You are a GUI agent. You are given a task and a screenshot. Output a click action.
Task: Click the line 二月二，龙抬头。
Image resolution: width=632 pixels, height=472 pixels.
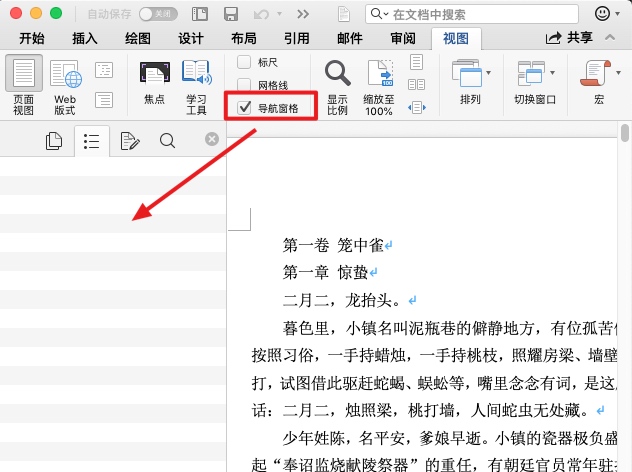click(342, 300)
